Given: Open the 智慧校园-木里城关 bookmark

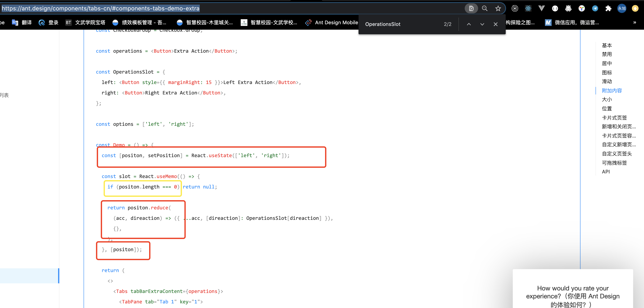Looking at the screenshot, I should (205, 23).
